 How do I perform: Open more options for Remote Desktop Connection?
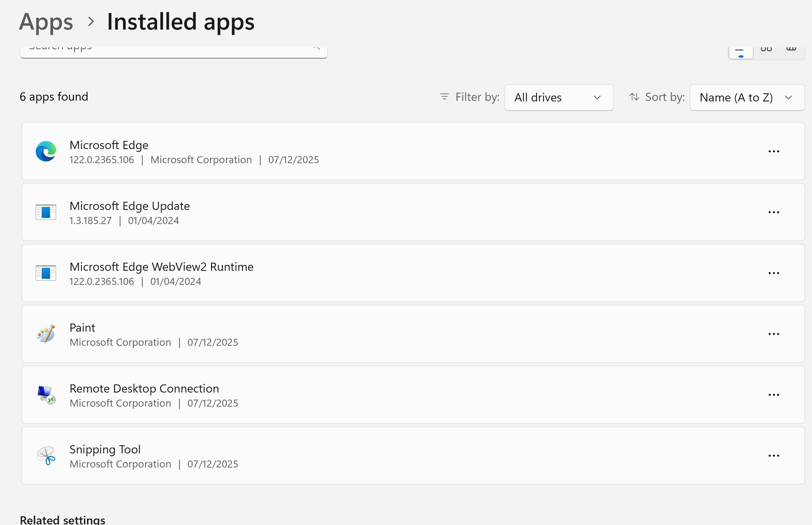click(x=773, y=395)
